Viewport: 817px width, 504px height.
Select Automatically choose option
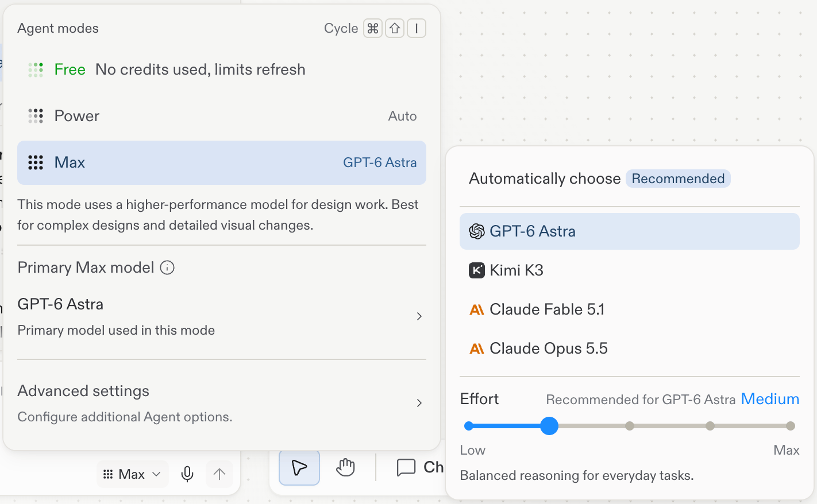pos(630,179)
